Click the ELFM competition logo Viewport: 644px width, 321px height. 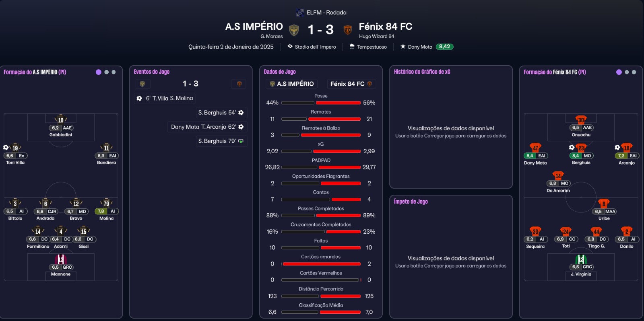pyautogui.click(x=300, y=12)
